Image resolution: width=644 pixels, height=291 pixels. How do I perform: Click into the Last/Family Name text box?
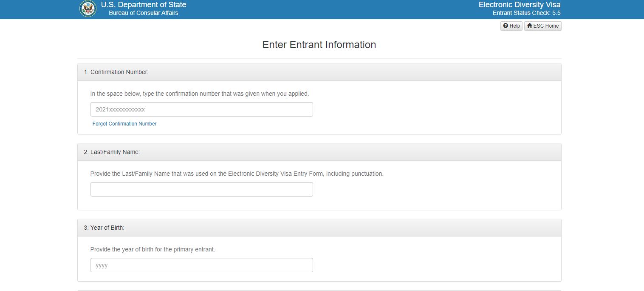click(201, 189)
